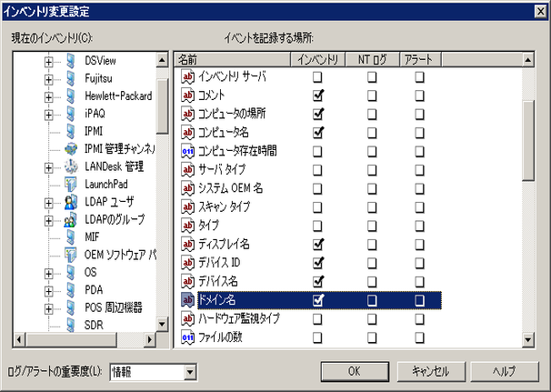Check インベントリ checkbox for タイプ row
The height and width of the screenshot is (392, 551).
point(317,226)
